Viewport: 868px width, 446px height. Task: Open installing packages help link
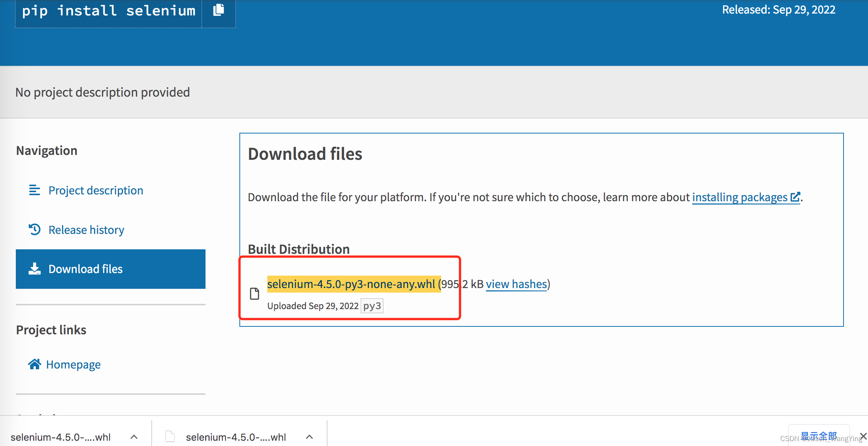click(x=739, y=197)
